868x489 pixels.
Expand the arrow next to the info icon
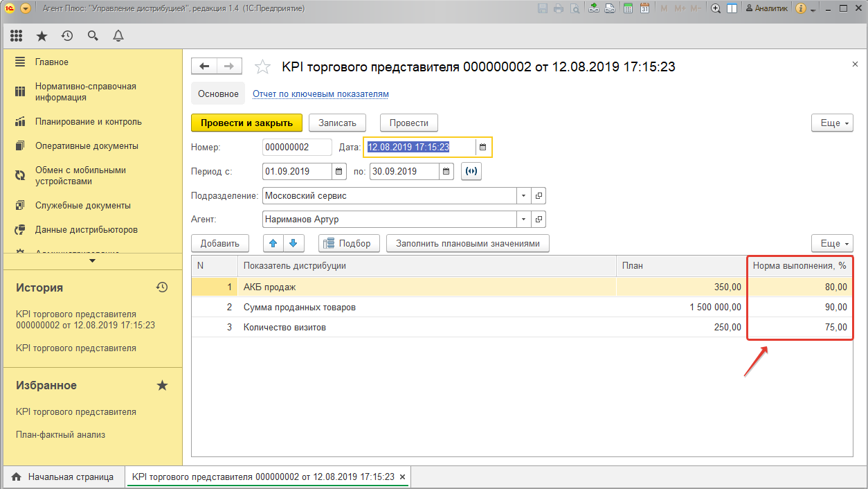tap(812, 9)
